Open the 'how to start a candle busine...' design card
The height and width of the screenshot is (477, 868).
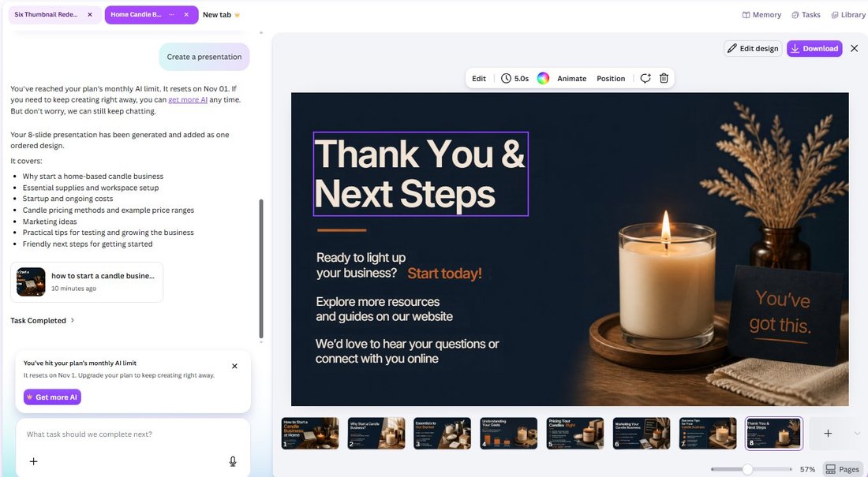[87, 282]
